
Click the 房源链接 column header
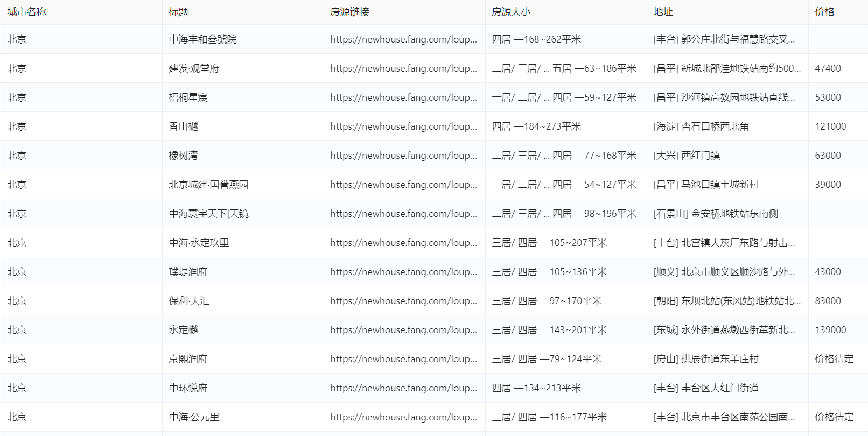point(350,12)
